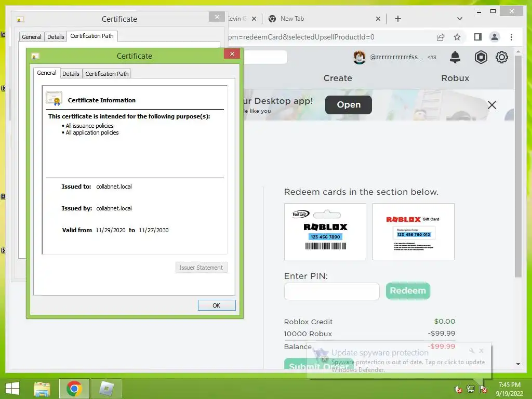This screenshot has height=399, width=532.
Task: Click the Enter PIN input field
Action: point(332,291)
